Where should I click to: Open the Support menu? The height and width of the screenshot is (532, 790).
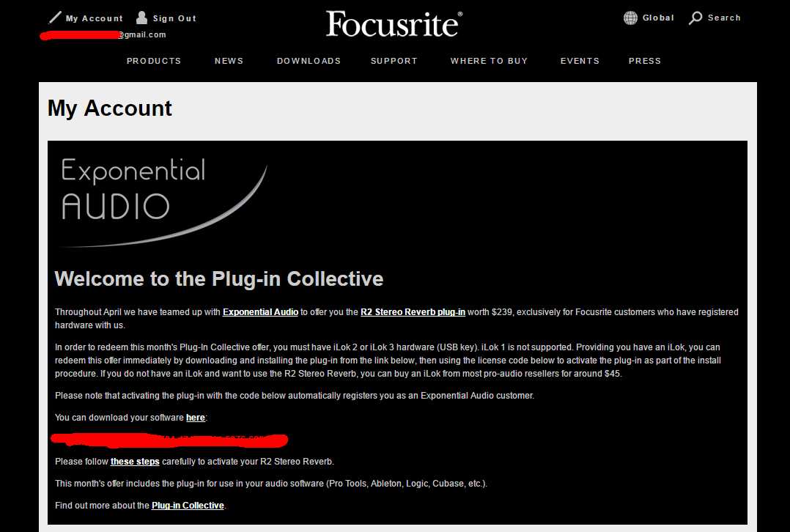point(394,61)
